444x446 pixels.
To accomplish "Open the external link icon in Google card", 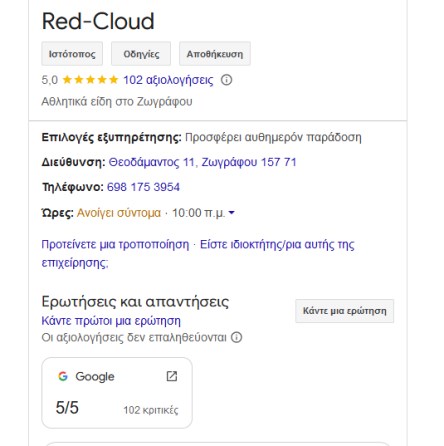I will [172, 376].
